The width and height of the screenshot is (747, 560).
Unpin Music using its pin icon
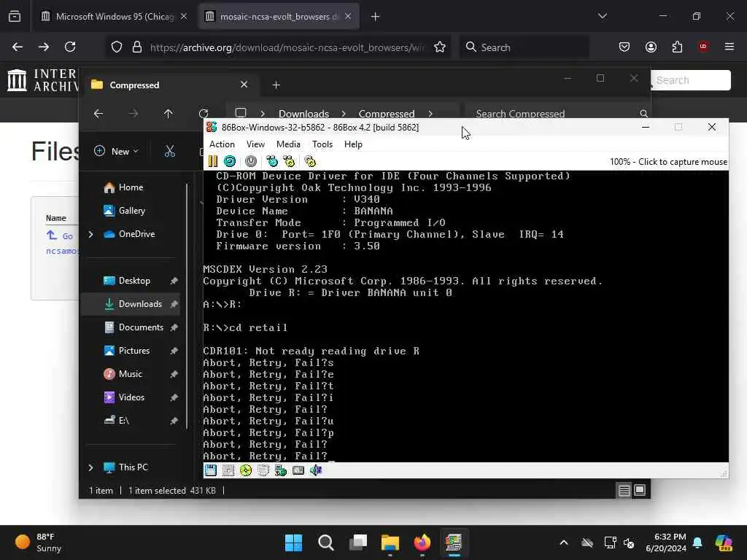(x=174, y=374)
